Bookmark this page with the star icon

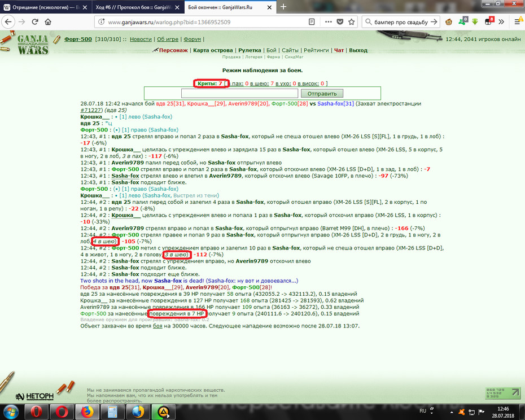point(351,22)
